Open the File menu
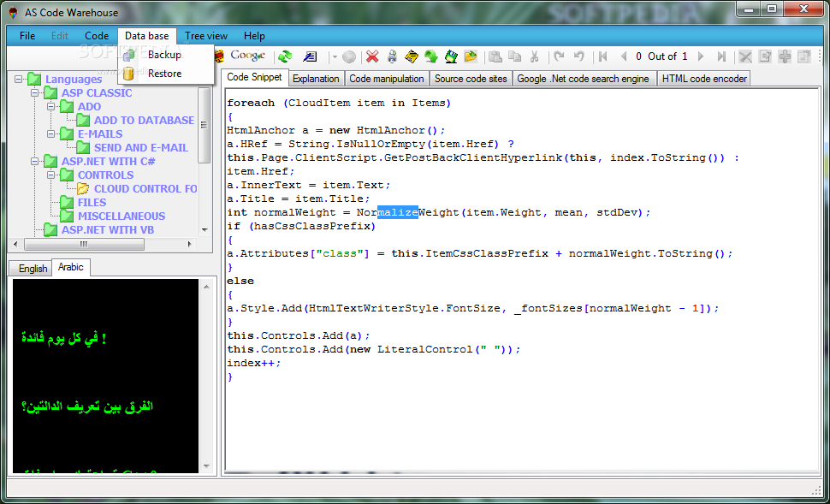Viewport: 830px width, 504px height. tap(27, 36)
